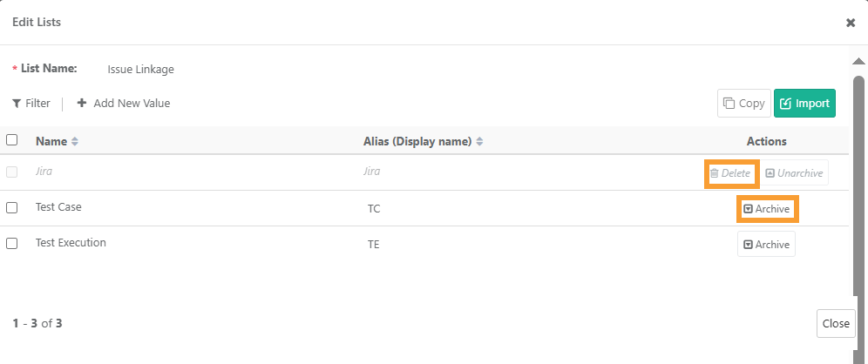Delete the Jira list value

(731, 173)
